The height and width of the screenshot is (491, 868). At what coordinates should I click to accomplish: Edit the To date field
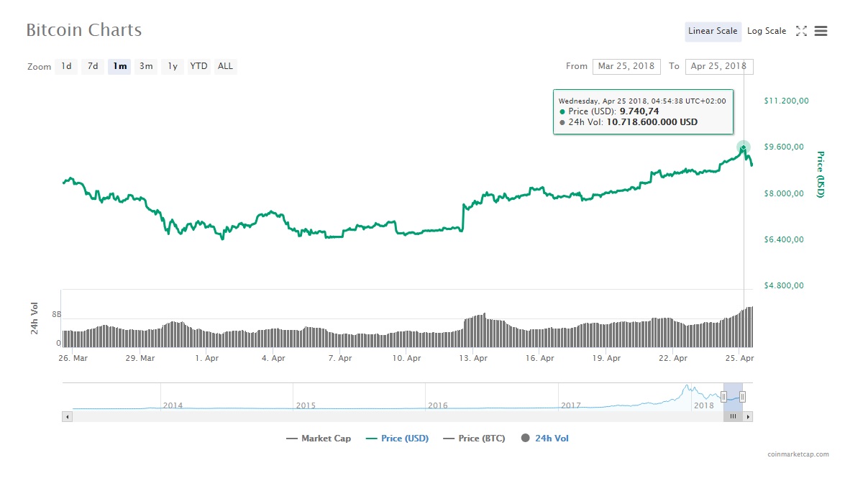[719, 66]
